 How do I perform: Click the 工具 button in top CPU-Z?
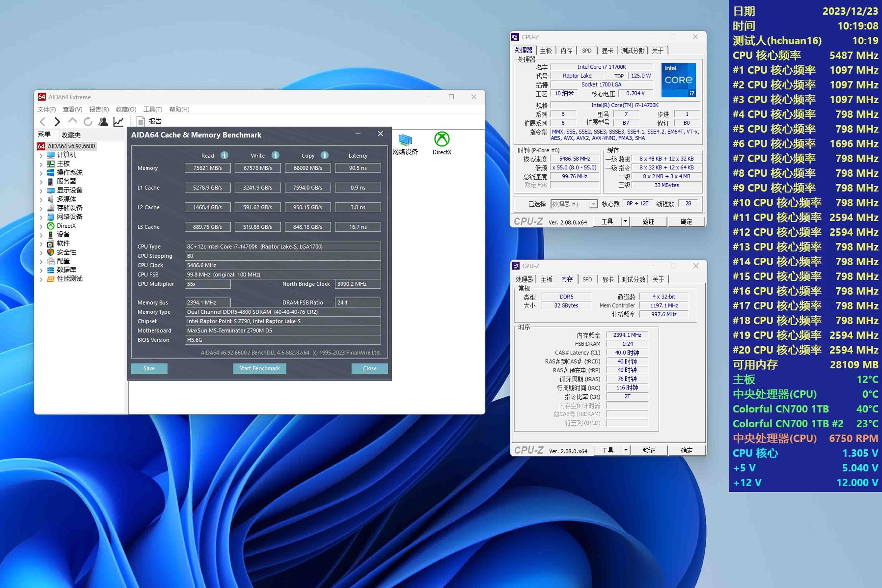point(607,222)
